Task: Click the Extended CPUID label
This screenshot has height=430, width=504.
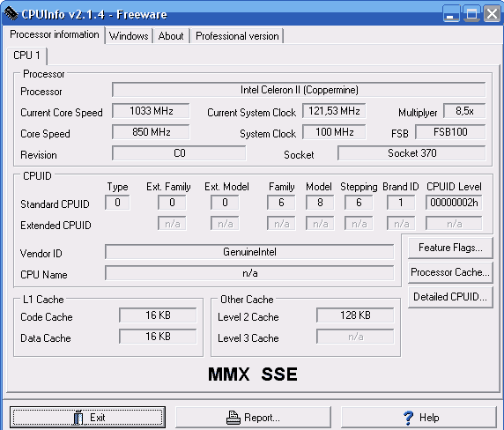Action: click(56, 226)
